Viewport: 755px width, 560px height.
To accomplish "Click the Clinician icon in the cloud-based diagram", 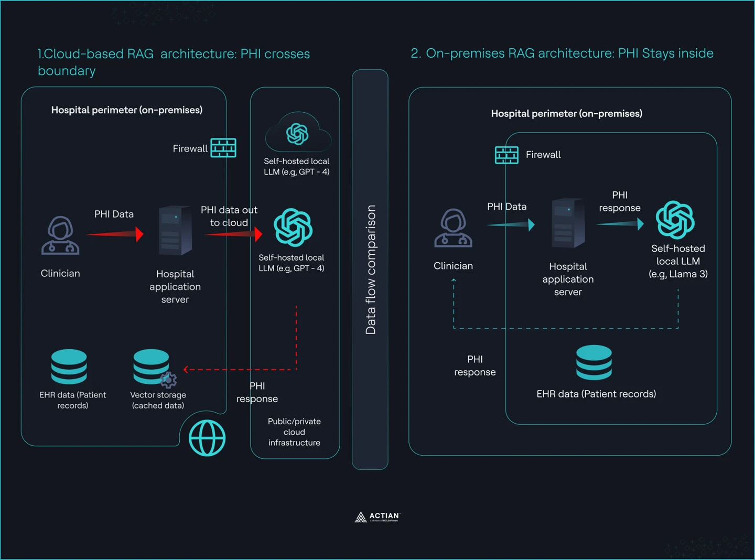I will pos(60,236).
